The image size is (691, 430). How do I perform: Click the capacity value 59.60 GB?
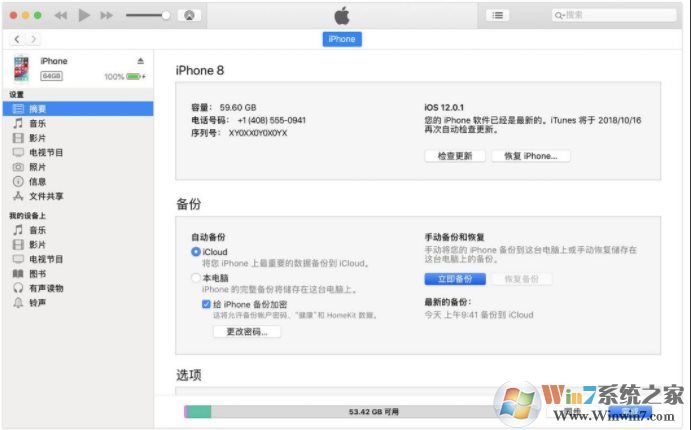coord(238,108)
